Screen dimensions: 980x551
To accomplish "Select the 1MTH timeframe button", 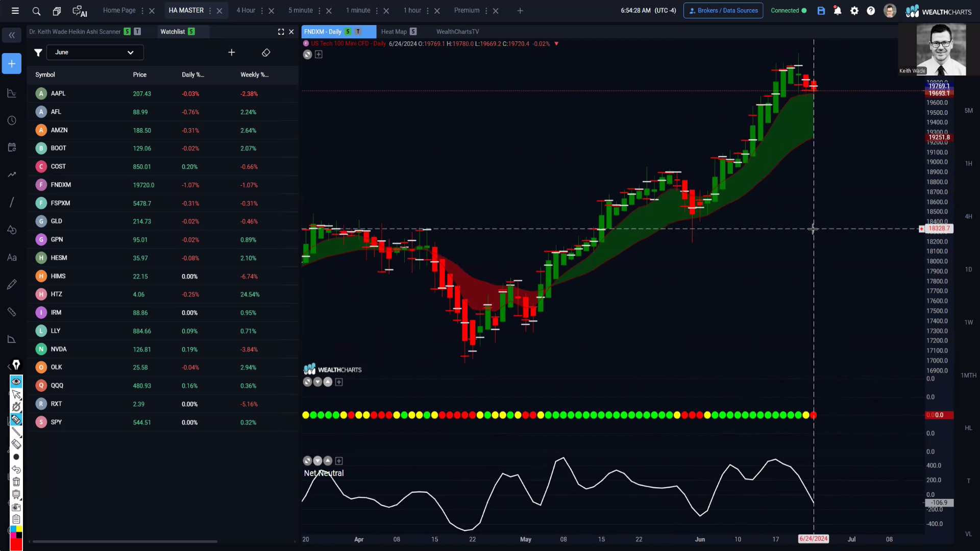I will point(968,375).
